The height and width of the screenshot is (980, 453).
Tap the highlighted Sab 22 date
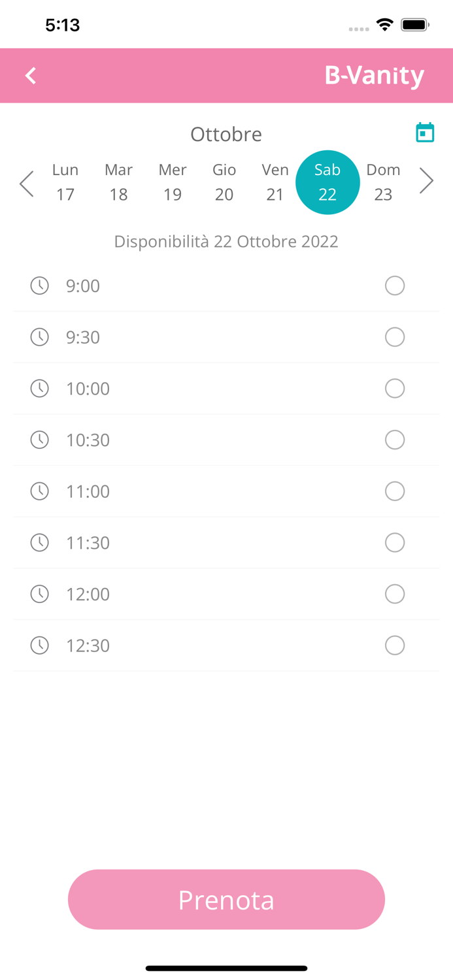click(x=327, y=182)
